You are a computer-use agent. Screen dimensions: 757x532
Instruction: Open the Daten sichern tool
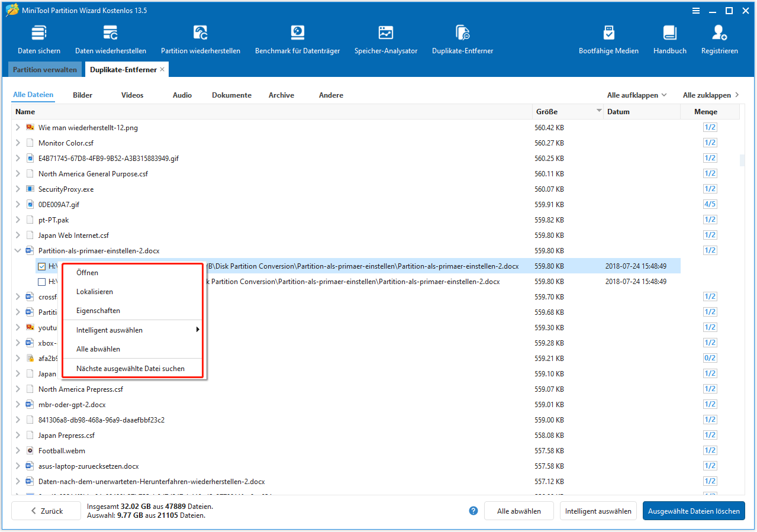click(x=39, y=40)
